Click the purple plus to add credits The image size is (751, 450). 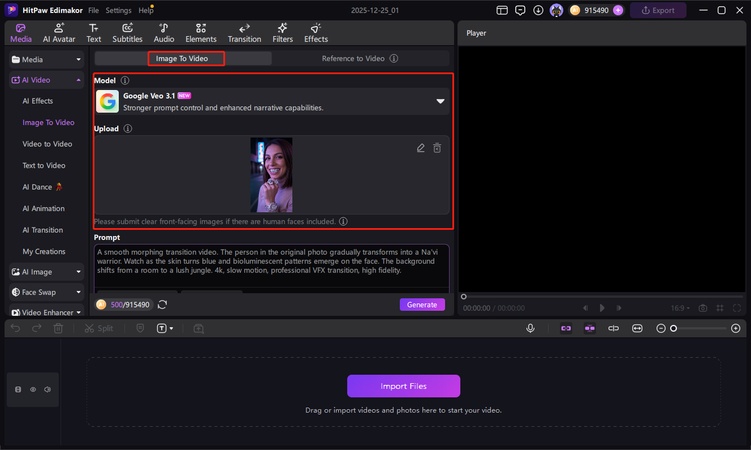click(x=618, y=10)
